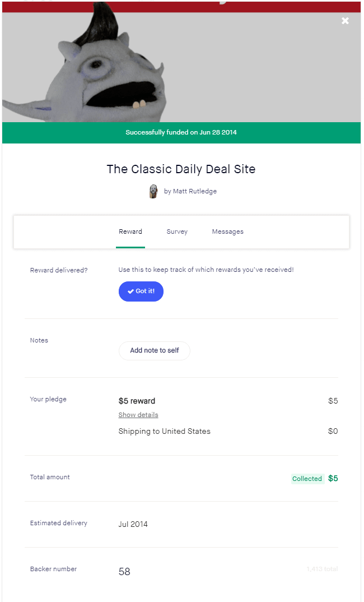The width and height of the screenshot is (364, 602).
Task: Collapse the pledge details section
Action: (x=138, y=415)
